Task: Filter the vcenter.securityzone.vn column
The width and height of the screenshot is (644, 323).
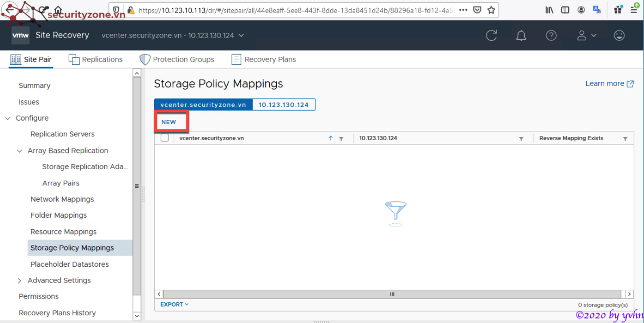Action: tap(341, 139)
